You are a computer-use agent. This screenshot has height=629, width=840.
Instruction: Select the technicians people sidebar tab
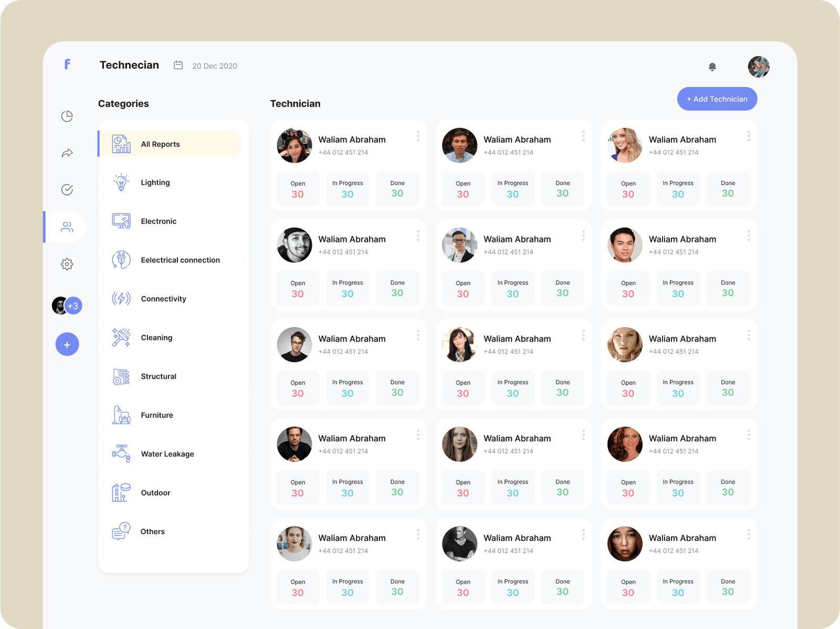(x=67, y=227)
